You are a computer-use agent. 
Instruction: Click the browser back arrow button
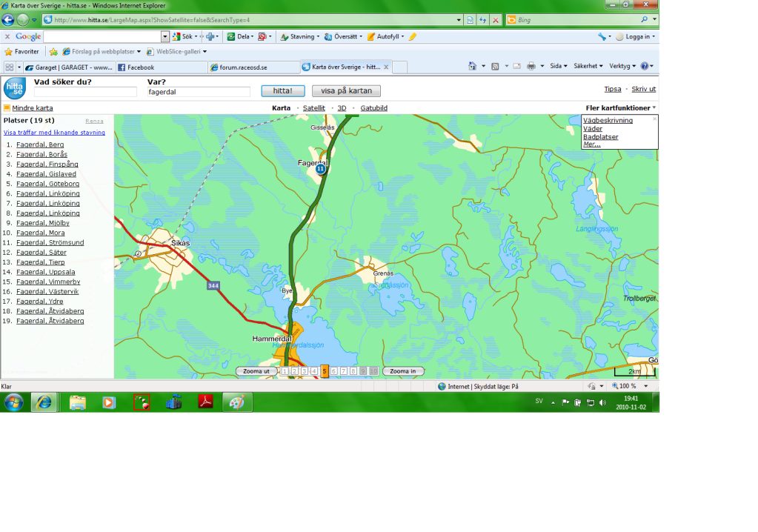(x=8, y=20)
